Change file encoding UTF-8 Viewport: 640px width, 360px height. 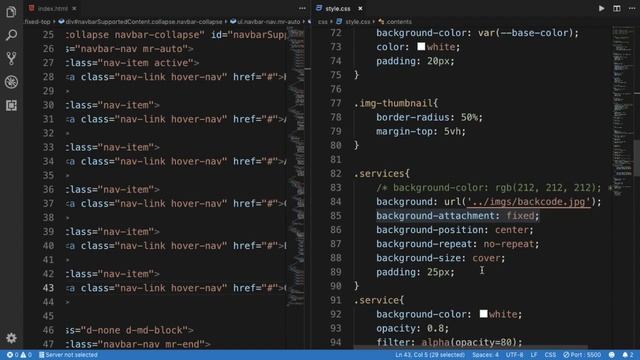(x=514, y=355)
